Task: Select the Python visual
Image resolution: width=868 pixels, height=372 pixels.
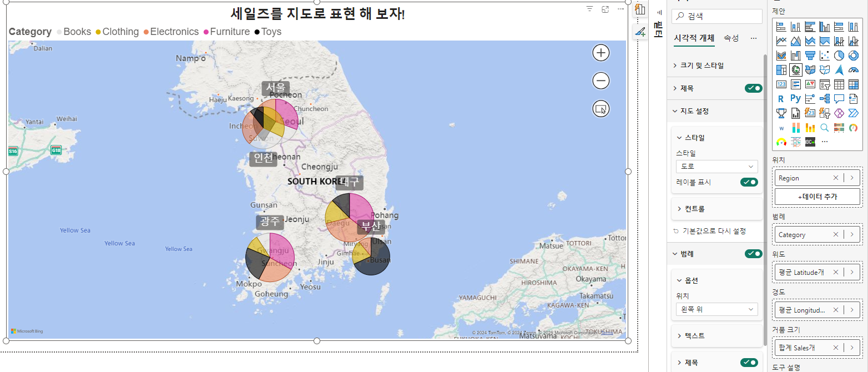Action: [795, 98]
